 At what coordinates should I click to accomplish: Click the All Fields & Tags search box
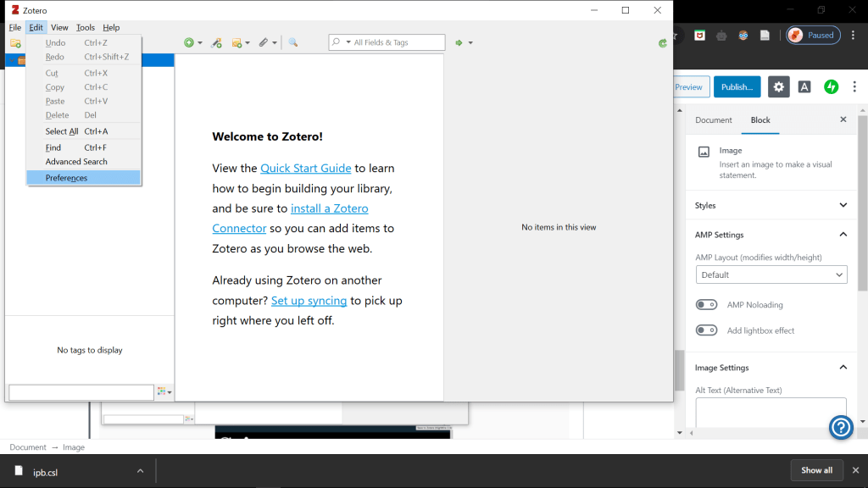(x=396, y=42)
